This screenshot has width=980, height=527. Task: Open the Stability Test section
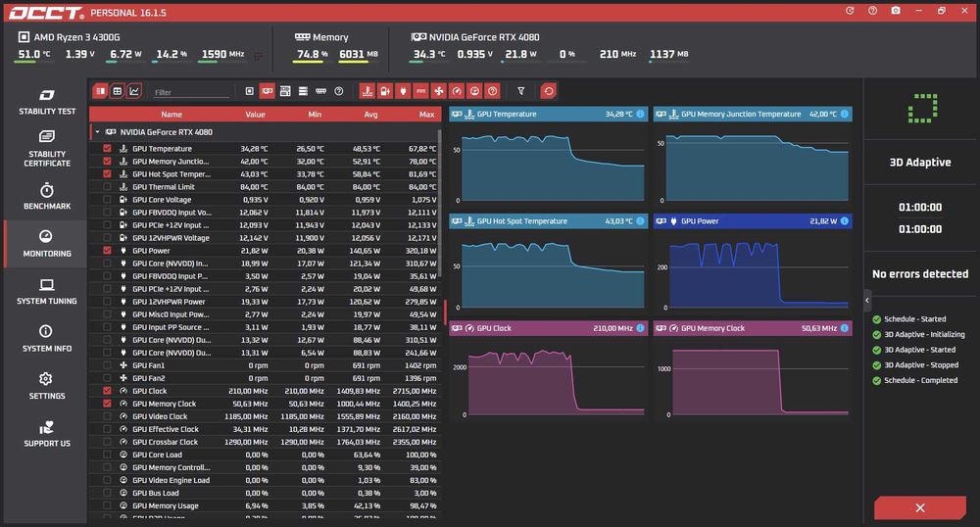tap(47, 103)
